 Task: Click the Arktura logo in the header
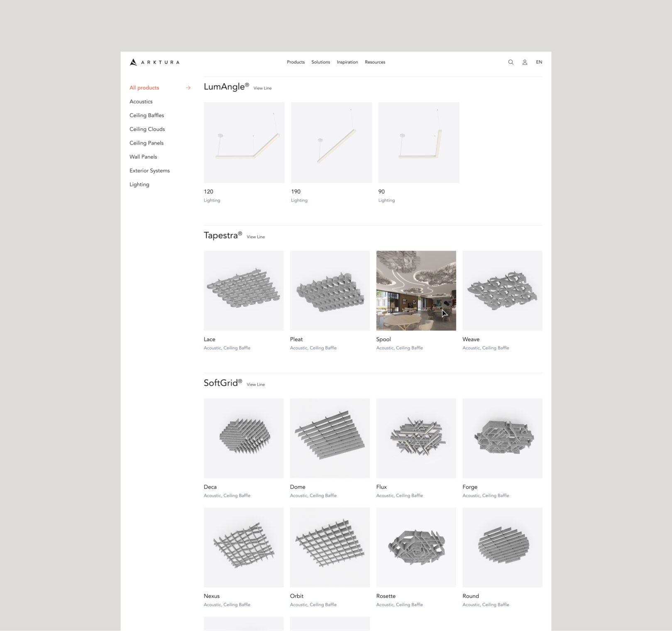[x=154, y=62]
